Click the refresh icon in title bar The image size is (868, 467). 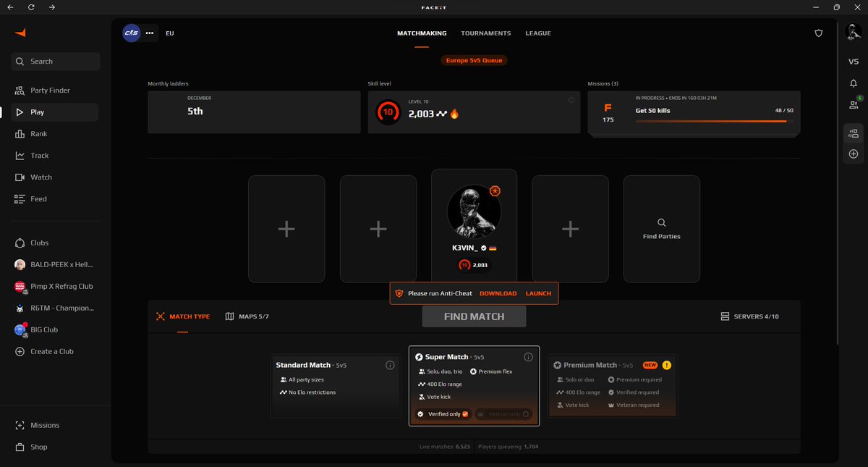31,7
